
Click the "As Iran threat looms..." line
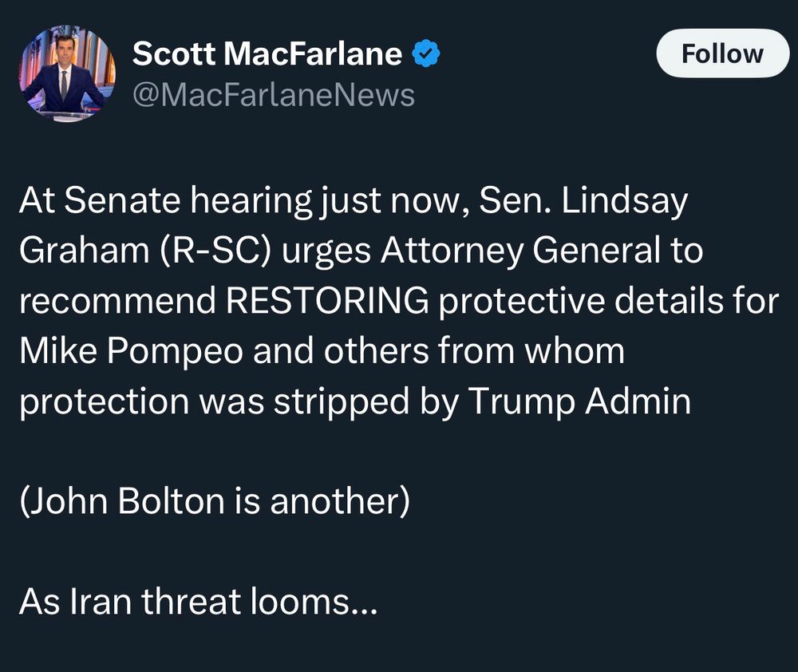[199, 602]
